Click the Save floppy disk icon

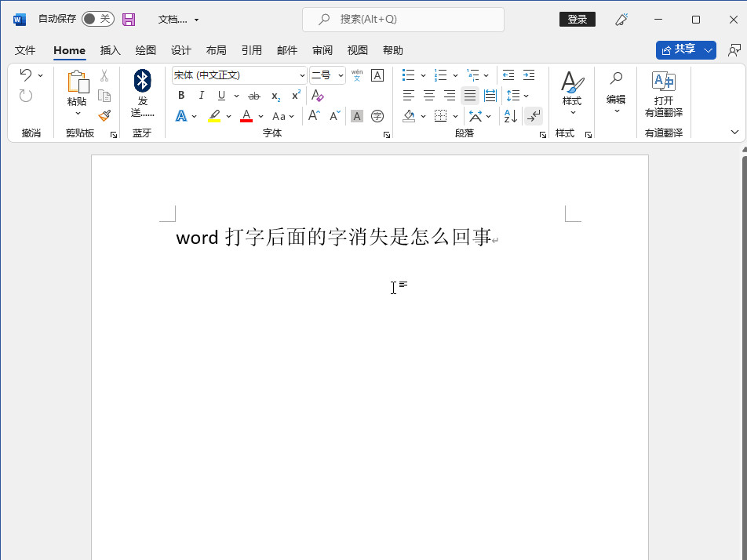pos(129,19)
